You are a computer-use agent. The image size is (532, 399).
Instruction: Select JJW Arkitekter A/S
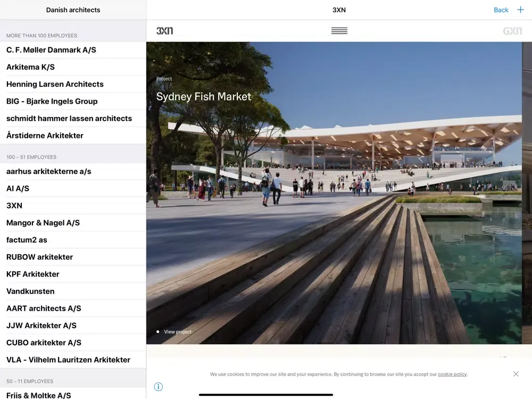[x=73, y=326]
